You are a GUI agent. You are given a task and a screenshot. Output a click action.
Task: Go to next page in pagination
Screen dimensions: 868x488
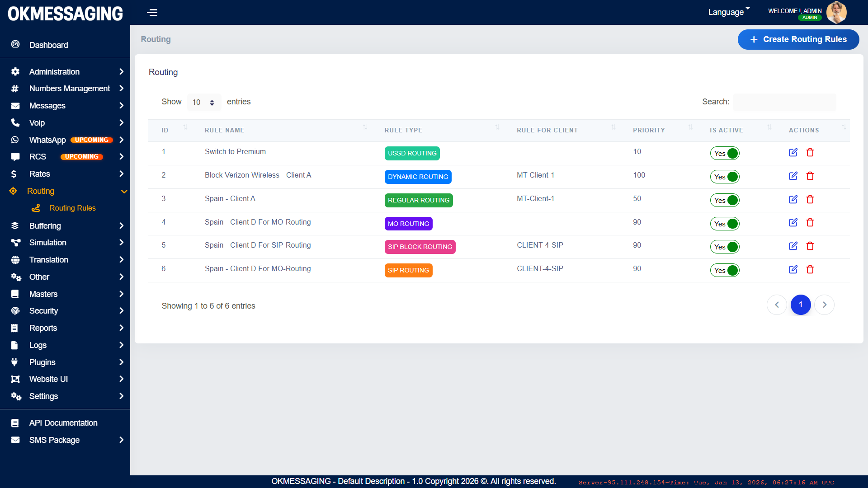tap(824, 305)
